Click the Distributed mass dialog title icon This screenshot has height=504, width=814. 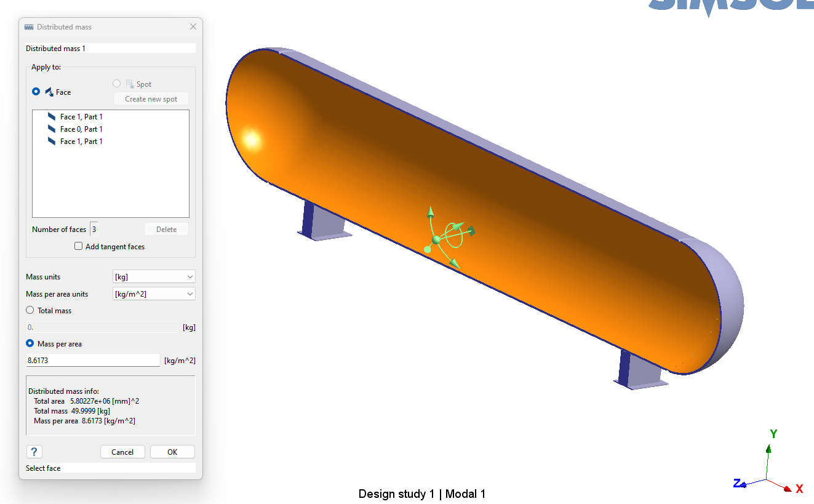tap(28, 27)
